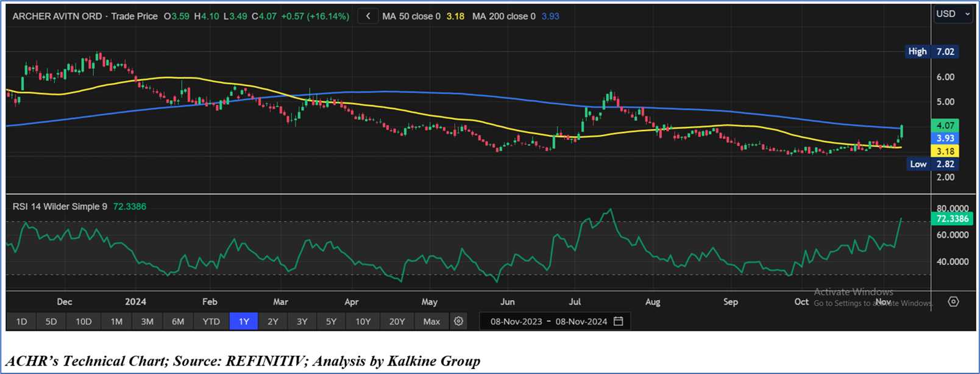This screenshot has height=374, width=980.
Task: Select the 5D time range
Action: [x=51, y=322]
